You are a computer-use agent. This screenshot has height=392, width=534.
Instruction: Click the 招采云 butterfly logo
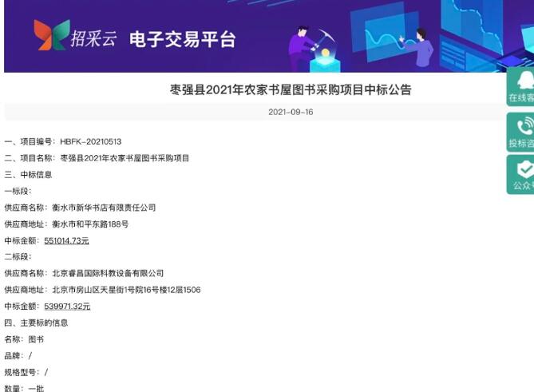click(52, 35)
